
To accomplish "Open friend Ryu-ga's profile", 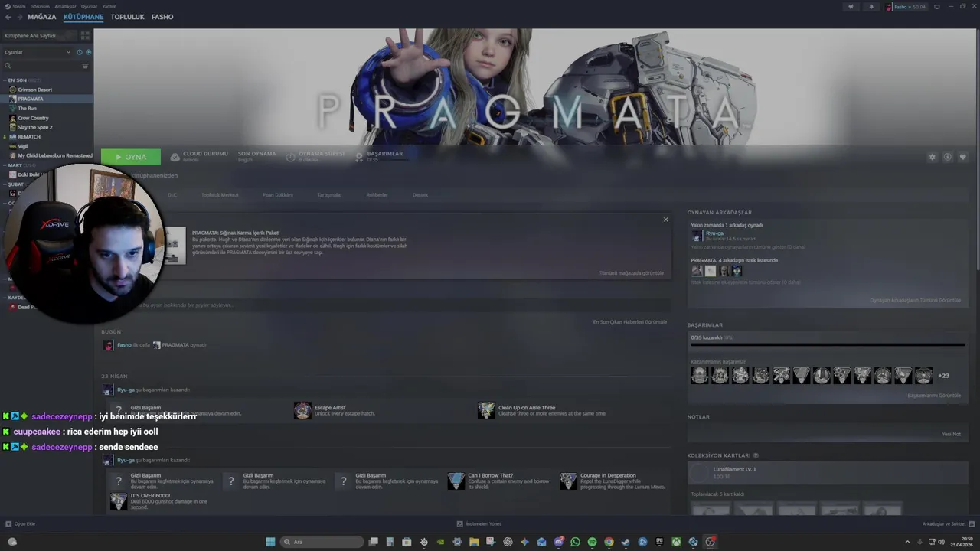I will tap(714, 233).
